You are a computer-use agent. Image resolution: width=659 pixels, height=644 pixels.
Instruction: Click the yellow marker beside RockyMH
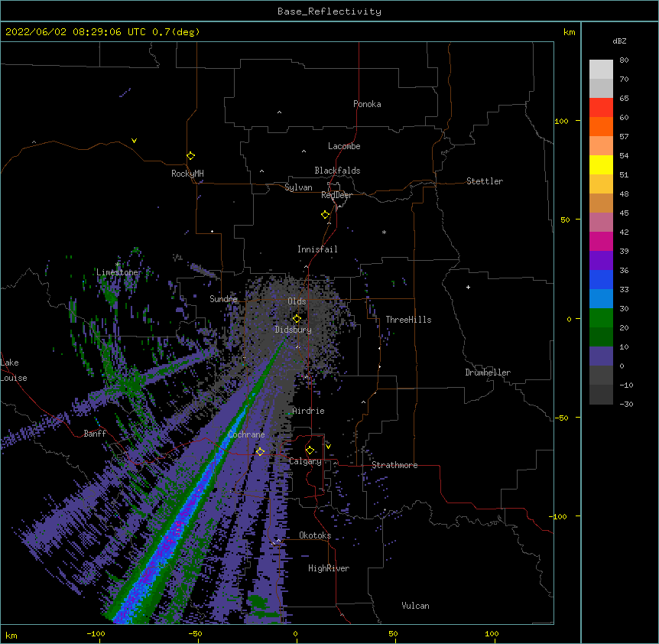click(190, 156)
